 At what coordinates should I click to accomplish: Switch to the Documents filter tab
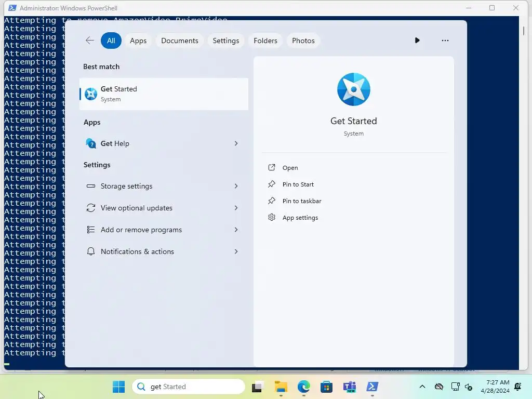click(179, 41)
